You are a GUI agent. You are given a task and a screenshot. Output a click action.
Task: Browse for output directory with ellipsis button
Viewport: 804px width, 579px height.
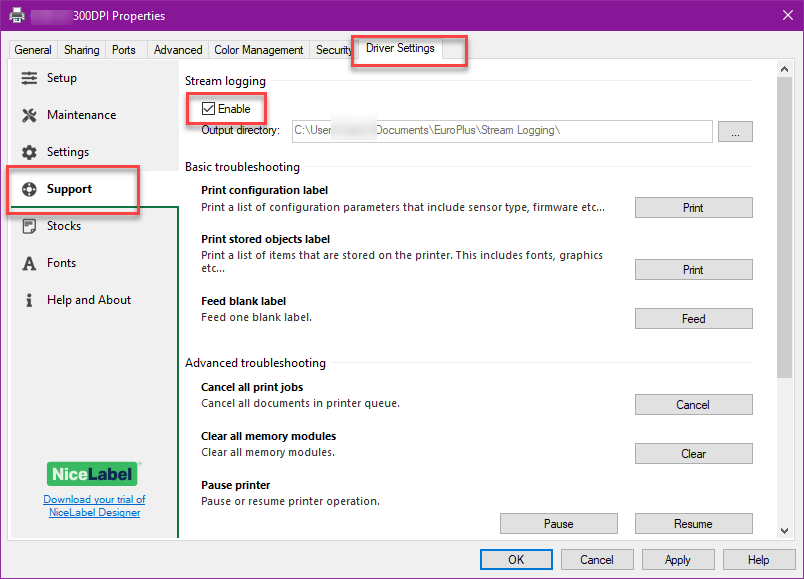tap(735, 131)
